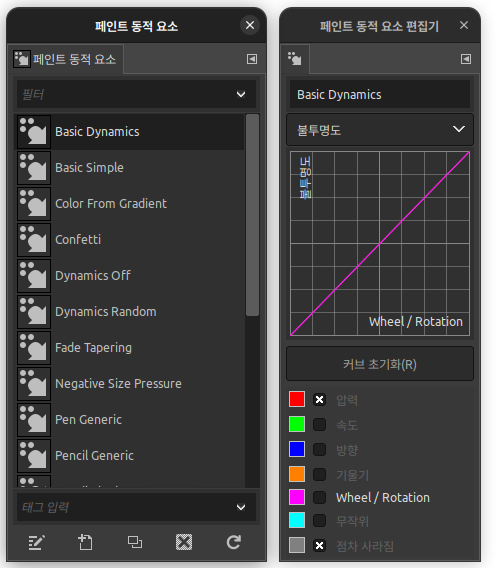Open the 필터 dropdown arrow

pyautogui.click(x=241, y=95)
